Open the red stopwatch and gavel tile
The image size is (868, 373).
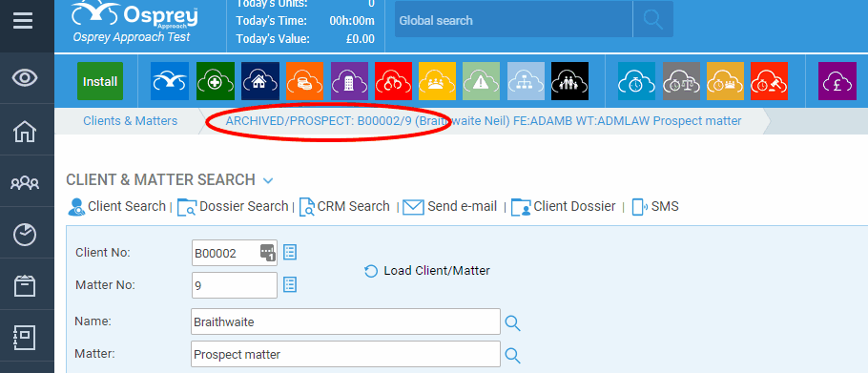[770, 81]
